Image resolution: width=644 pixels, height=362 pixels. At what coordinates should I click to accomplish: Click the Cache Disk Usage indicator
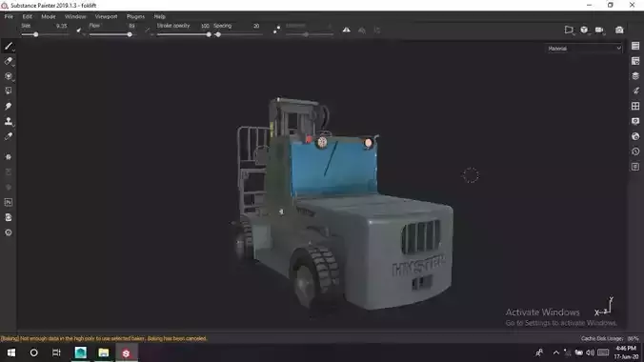tap(610, 338)
